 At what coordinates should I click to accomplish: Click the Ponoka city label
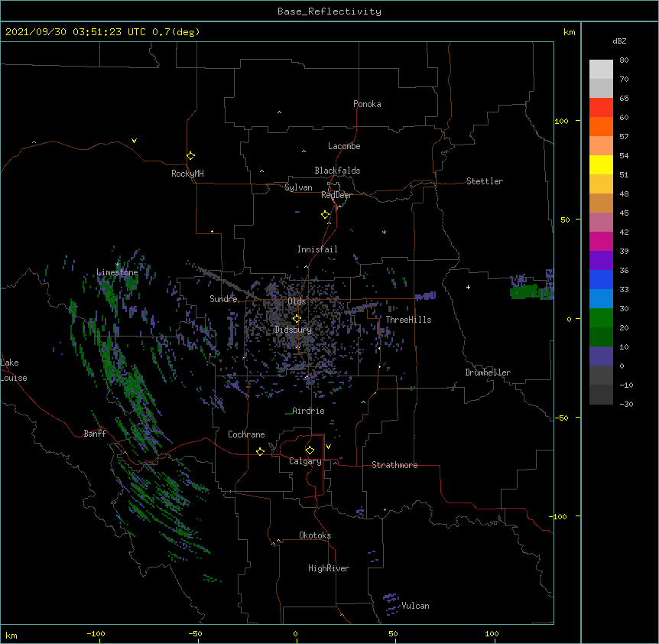[367, 104]
